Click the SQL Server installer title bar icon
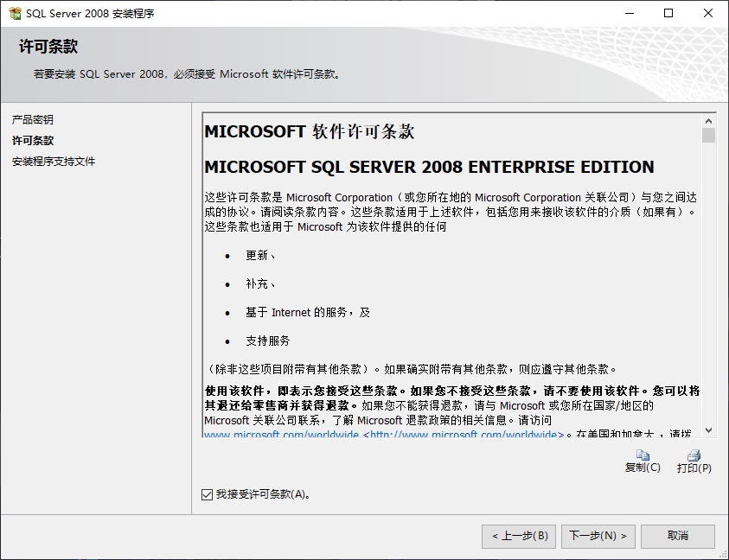The width and height of the screenshot is (729, 560). [x=15, y=14]
